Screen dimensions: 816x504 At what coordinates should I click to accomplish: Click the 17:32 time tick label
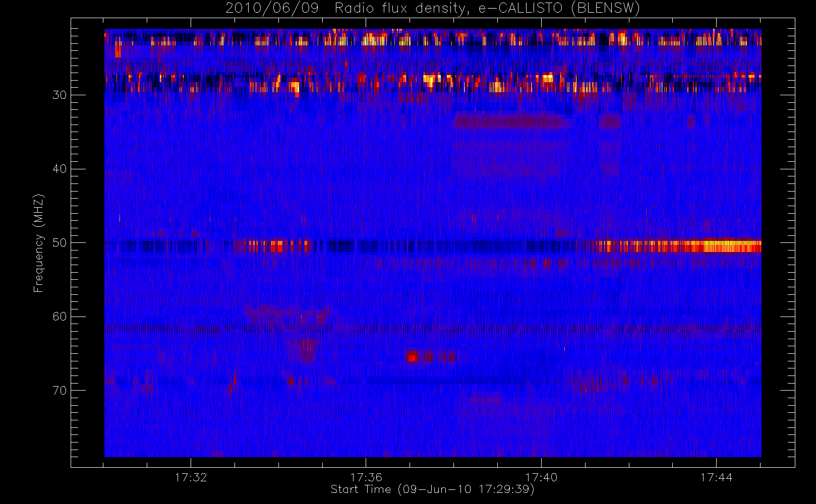[191, 477]
